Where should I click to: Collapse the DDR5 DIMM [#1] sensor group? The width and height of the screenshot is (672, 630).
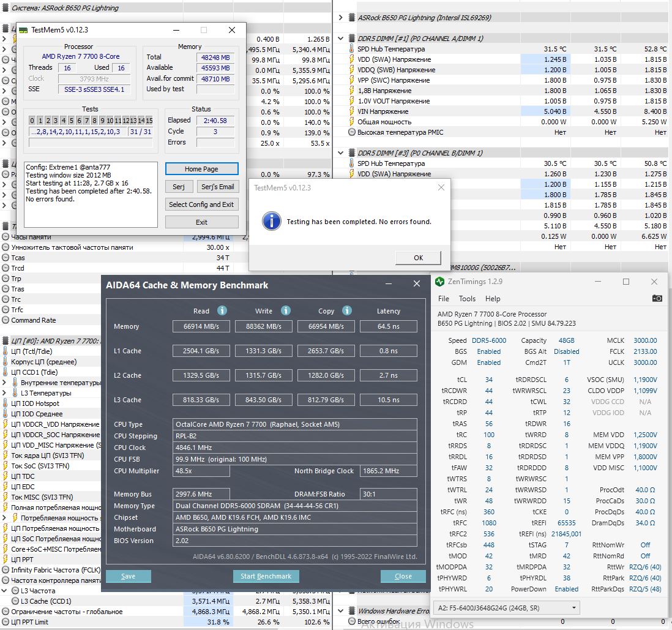341,39
